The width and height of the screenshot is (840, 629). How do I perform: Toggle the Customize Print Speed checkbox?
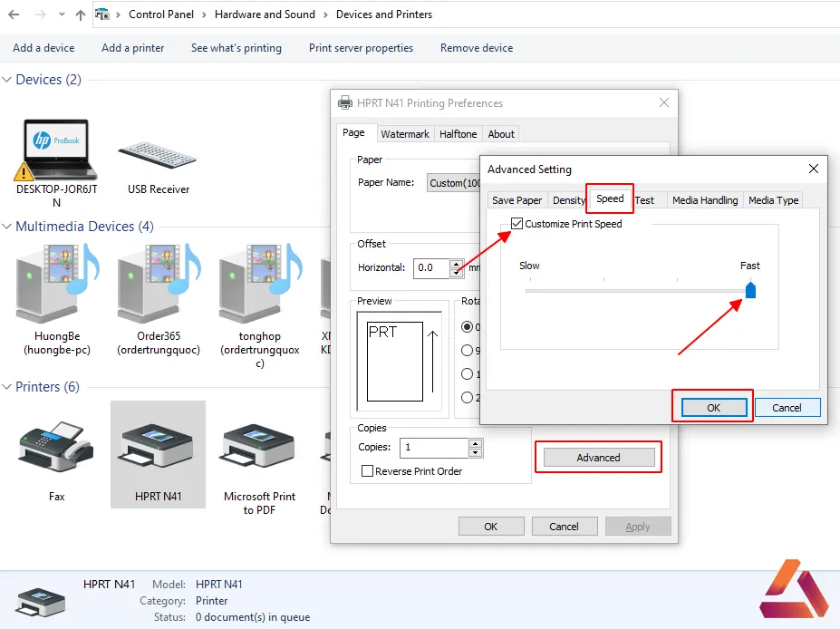[517, 224]
